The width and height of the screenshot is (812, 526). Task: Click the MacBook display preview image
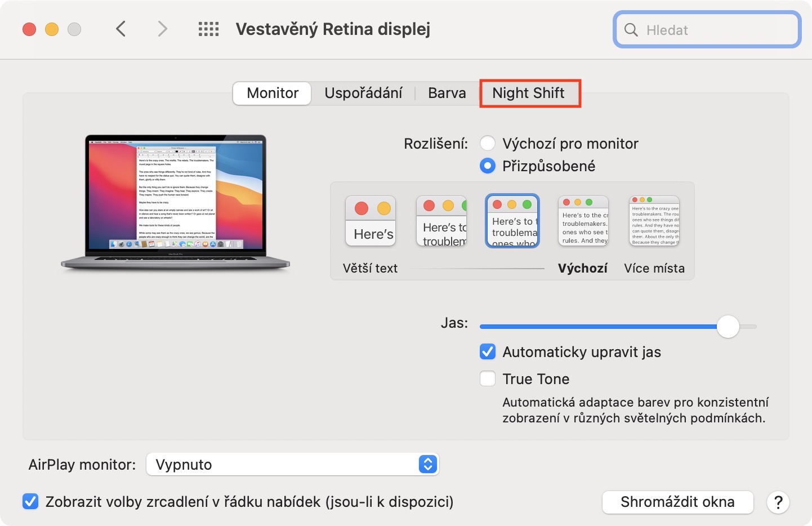[176, 203]
